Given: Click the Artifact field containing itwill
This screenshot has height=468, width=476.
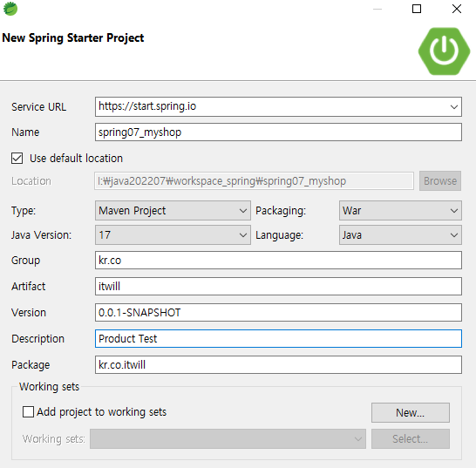Looking at the screenshot, I should point(278,286).
